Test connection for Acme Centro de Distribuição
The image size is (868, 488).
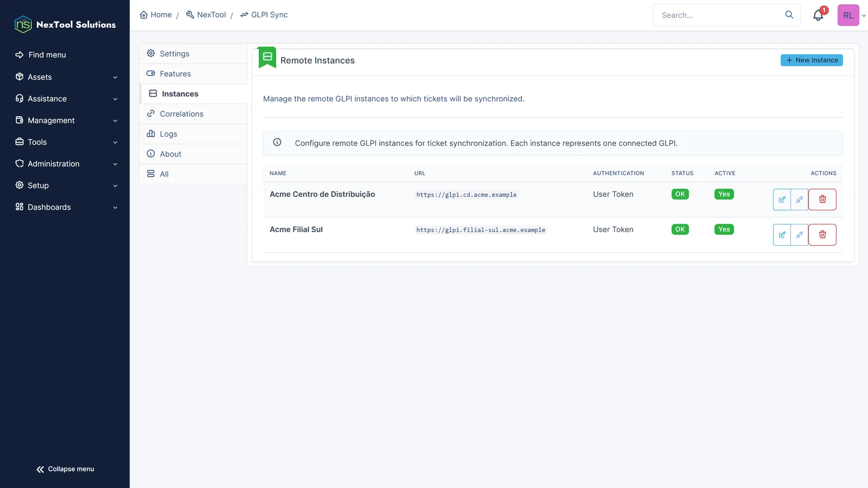[x=800, y=200]
